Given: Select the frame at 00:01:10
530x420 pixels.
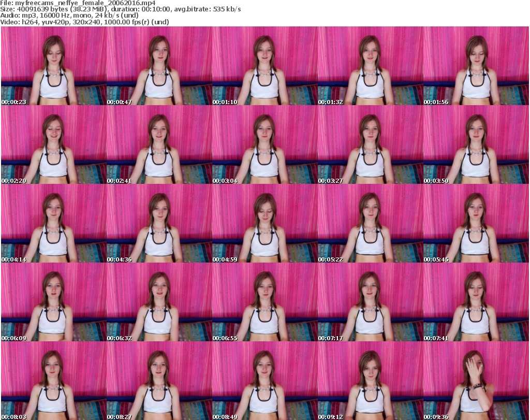Looking at the screenshot, I should pos(264,66).
